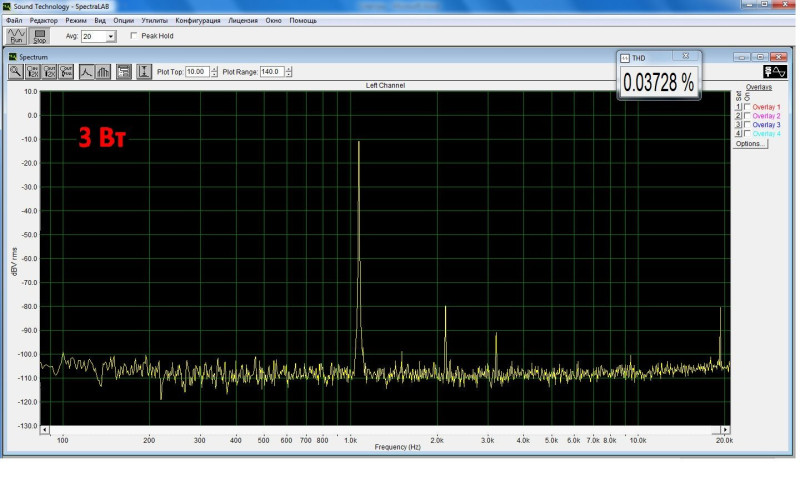Click the signal generator waveform icon
Screen dimensions: 800x500
774,72
